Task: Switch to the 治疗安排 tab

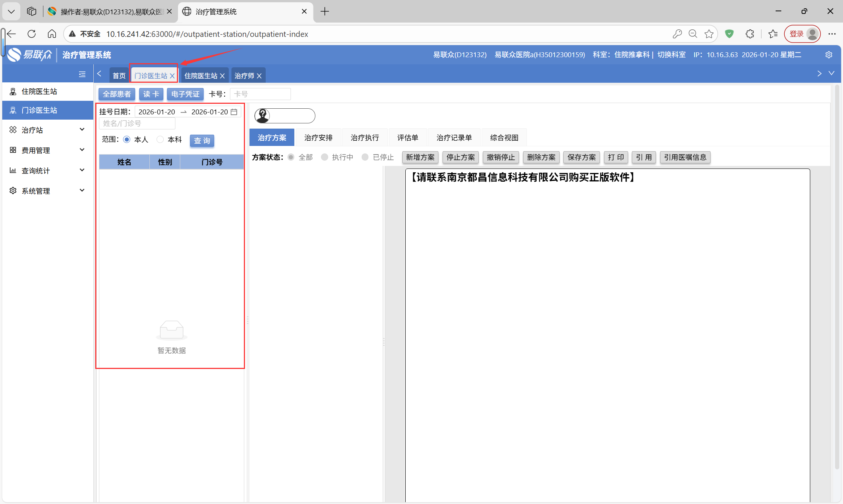Action: [x=318, y=138]
